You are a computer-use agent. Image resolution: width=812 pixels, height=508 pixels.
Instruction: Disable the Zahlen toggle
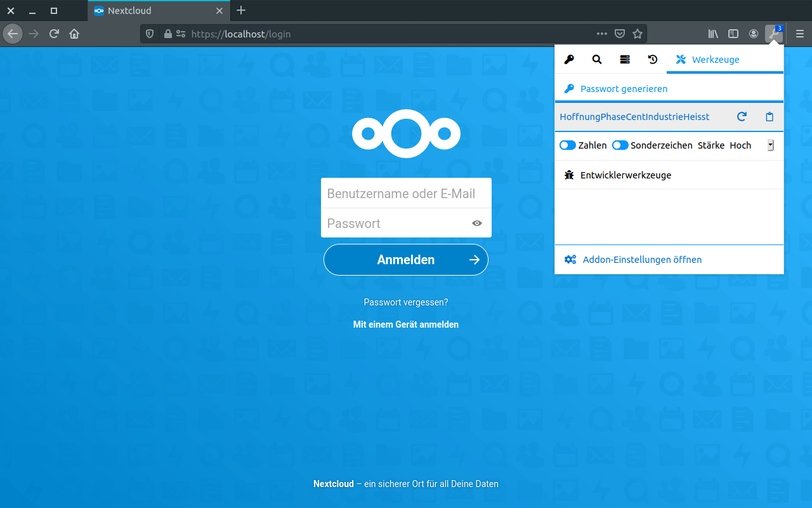(567, 145)
